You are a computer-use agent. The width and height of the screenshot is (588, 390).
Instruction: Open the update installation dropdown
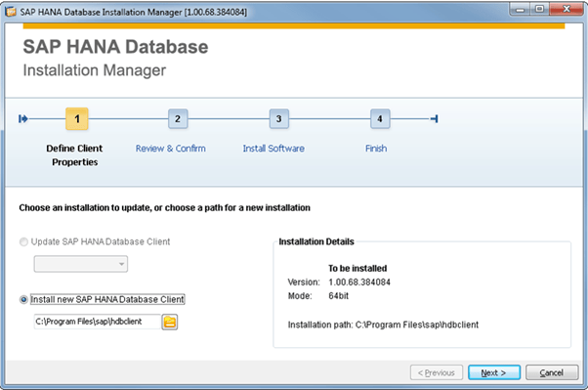(81, 264)
